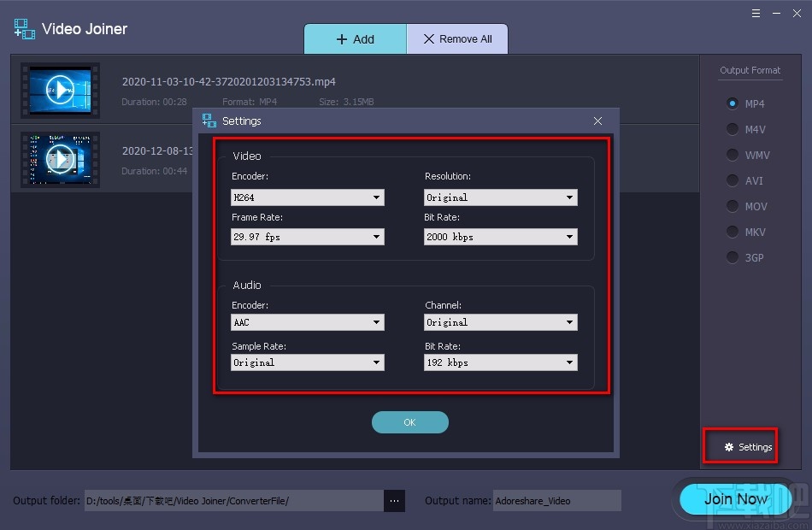Screen dimensions: 812x530
Task: Switch to the Remove All tab
Action: 457,38
